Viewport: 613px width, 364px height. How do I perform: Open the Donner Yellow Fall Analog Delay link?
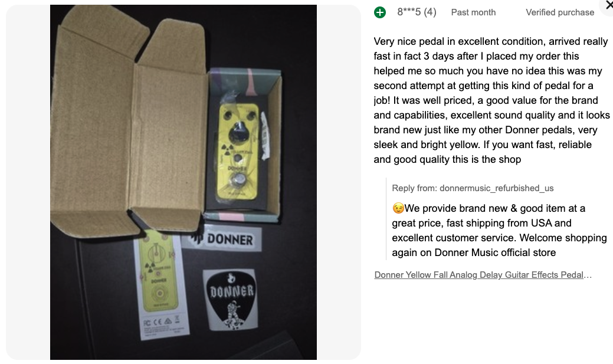point(483,275)
